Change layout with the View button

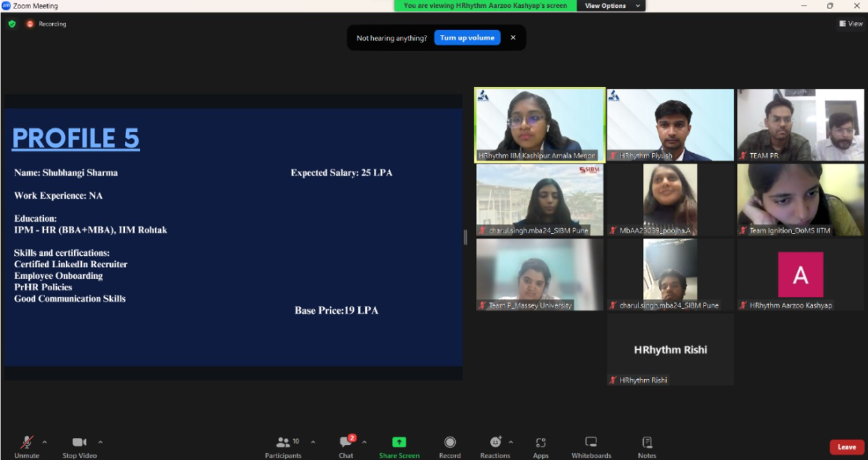(x=851, y=24)
